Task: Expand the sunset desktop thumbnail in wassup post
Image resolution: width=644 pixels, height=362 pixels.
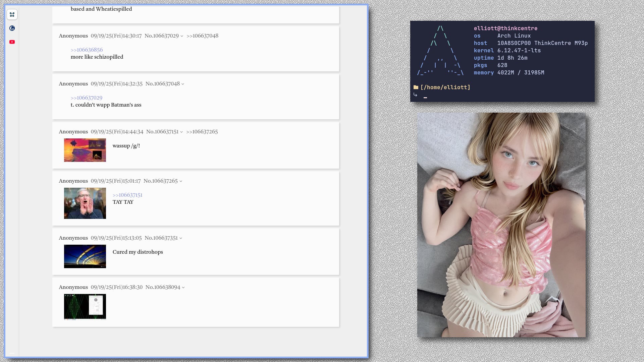Action: (85, 150)
